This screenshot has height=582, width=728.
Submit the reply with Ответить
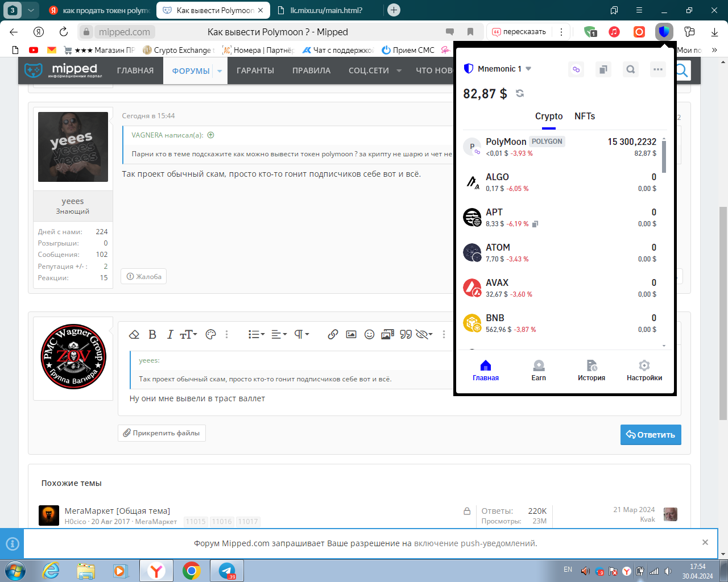[651, 435]
